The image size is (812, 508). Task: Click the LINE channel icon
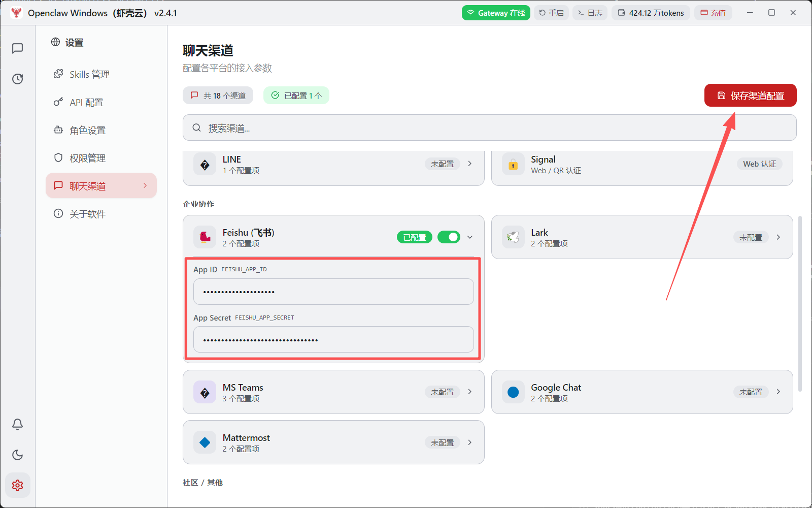(x=205, y=165)
